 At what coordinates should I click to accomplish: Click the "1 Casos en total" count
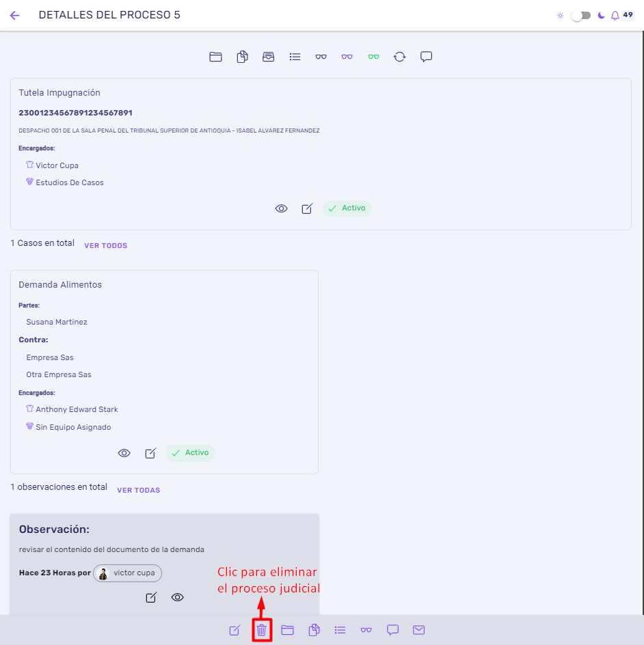[x=42, y=243]
